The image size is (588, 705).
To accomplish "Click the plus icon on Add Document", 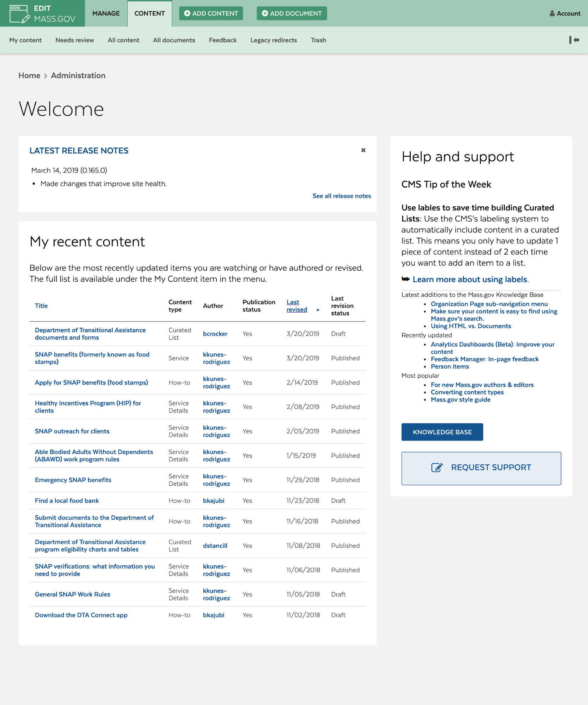I will pos(265,13).
